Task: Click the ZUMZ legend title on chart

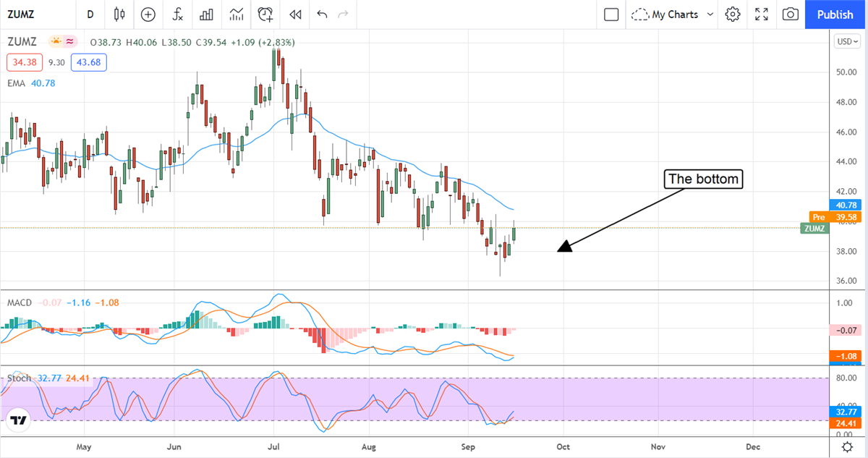Action: (x=23, y=42)
